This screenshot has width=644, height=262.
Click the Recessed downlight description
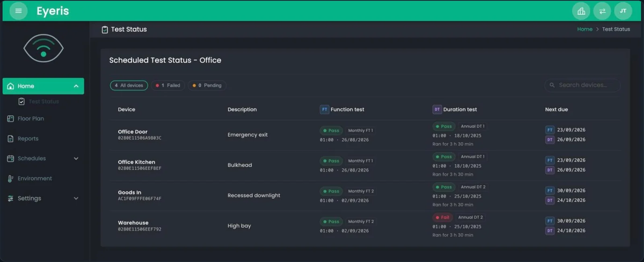click(x=254, y=195)
